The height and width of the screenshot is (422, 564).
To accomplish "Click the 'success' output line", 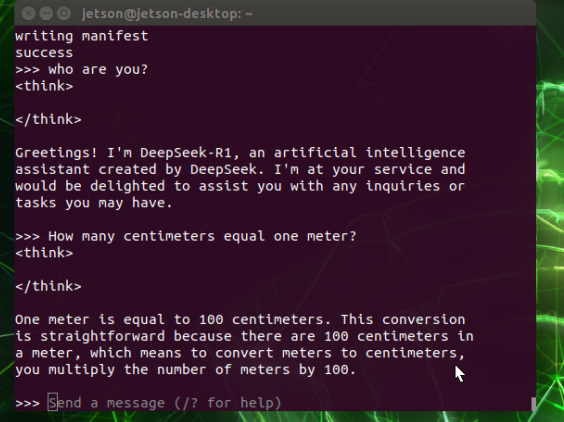I will 44,53.
